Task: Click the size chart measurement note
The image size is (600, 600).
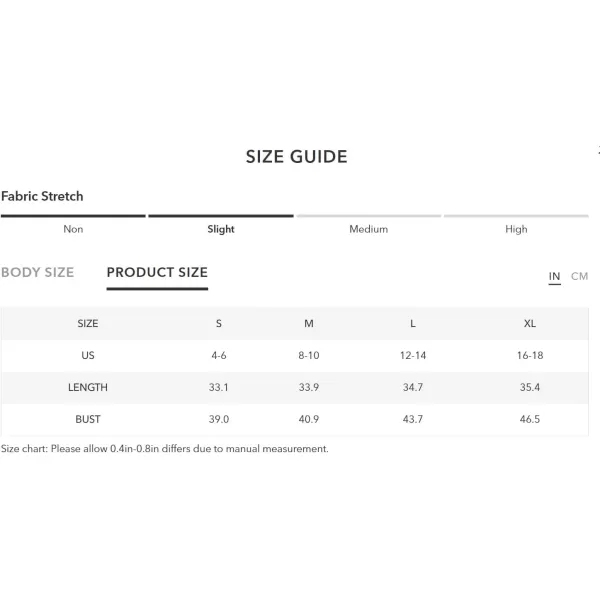Action: [165, 448]
